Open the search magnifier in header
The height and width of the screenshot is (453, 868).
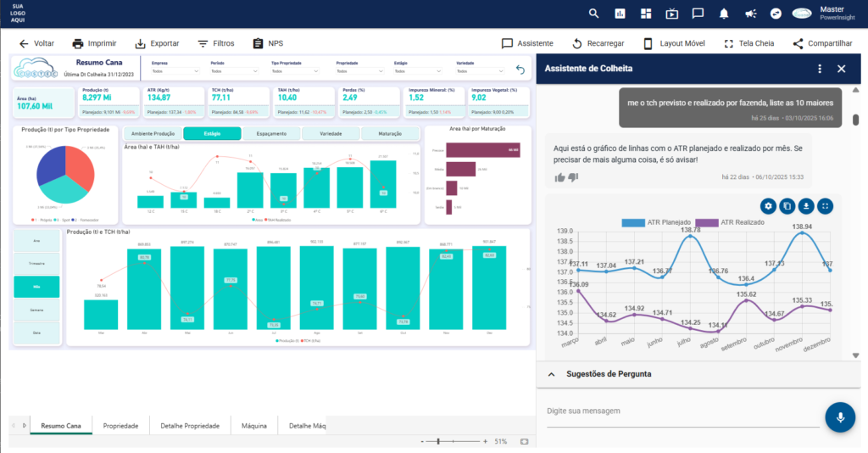tap(593, 14)
